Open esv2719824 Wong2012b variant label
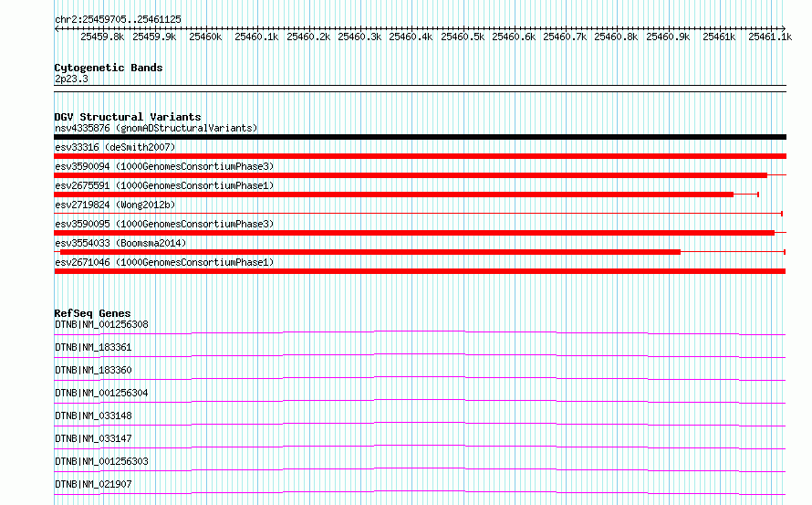Image resolution: width=812 pixels, height=505 pixels. click(115, 205)
